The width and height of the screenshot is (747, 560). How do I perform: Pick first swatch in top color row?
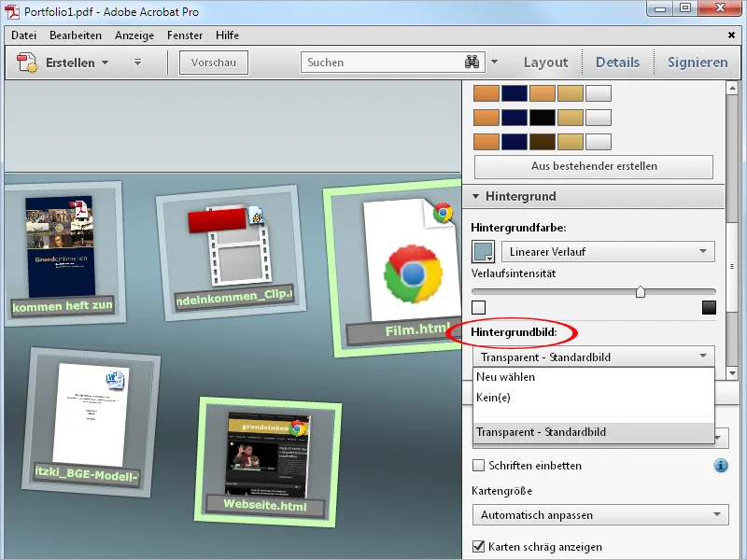[x=486, y=93]
